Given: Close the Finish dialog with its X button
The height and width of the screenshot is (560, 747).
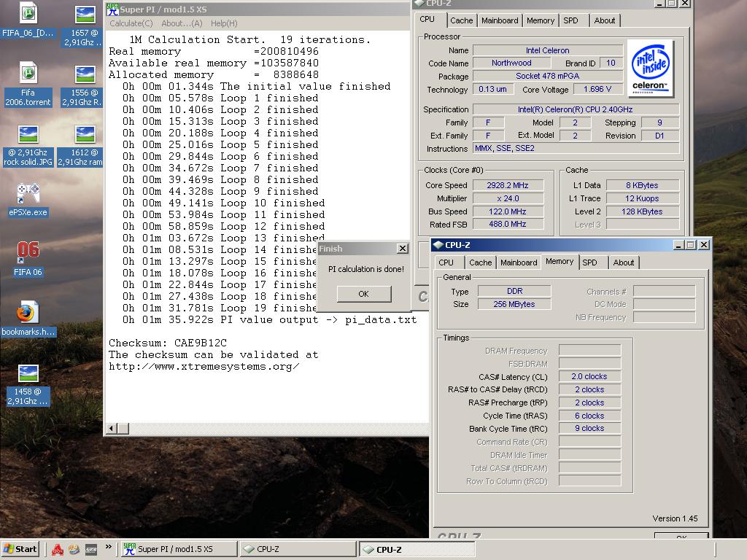Looking at the screenshot, I should (402, 249).
